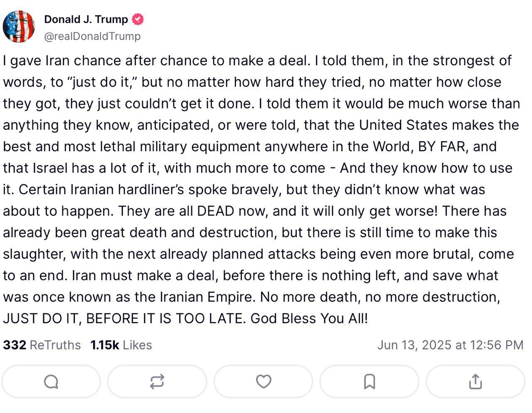Like the post with the heart icon

point(264,381)
